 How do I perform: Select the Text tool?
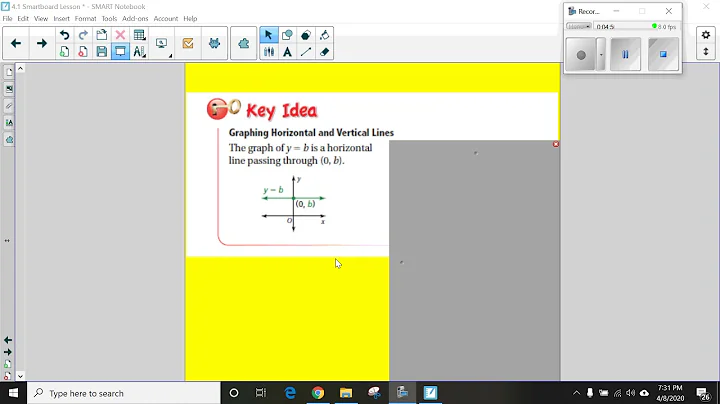click(287, 51)
